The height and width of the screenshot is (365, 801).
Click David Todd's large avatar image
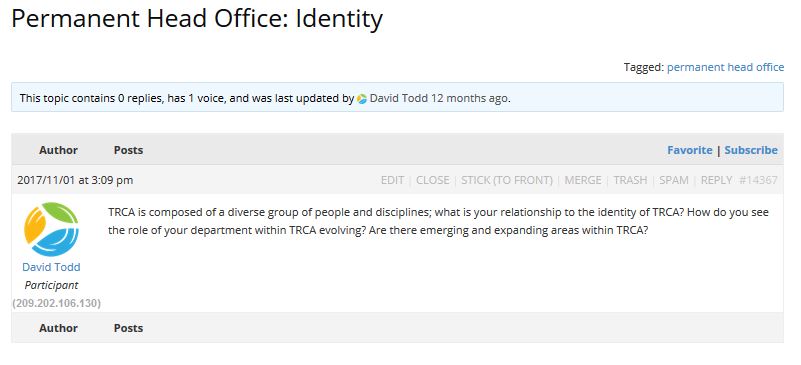[51, 229]
